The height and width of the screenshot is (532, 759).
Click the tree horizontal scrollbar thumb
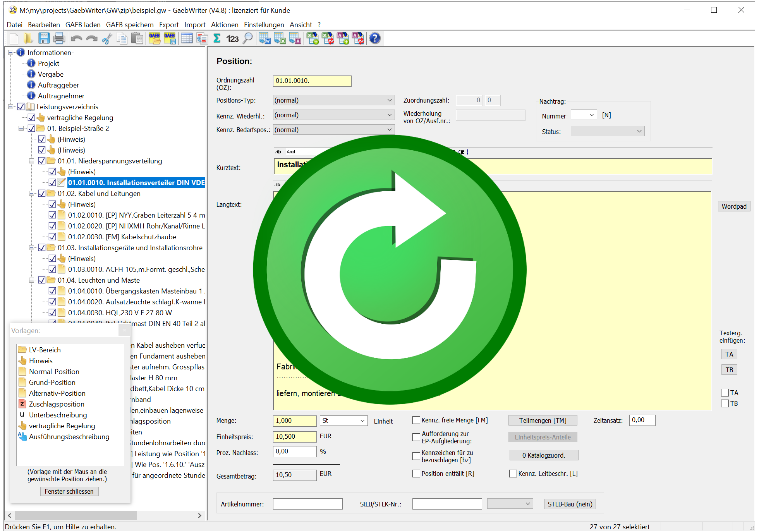[76, 515]
